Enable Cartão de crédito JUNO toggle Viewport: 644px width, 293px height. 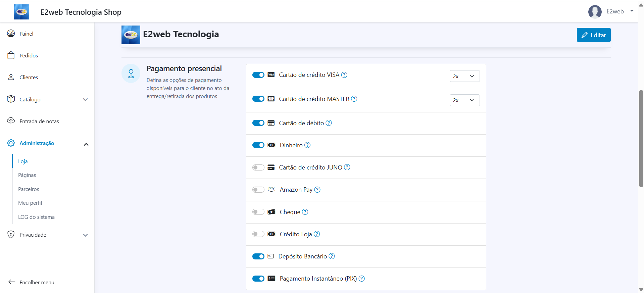(x=258, y=167)
